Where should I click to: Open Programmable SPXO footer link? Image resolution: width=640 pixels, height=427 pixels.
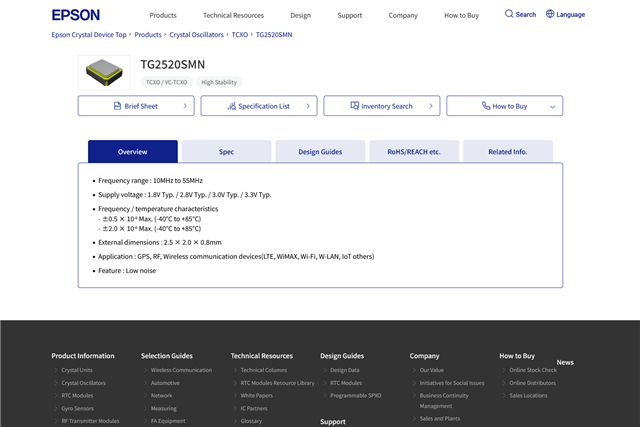point(356,396)
